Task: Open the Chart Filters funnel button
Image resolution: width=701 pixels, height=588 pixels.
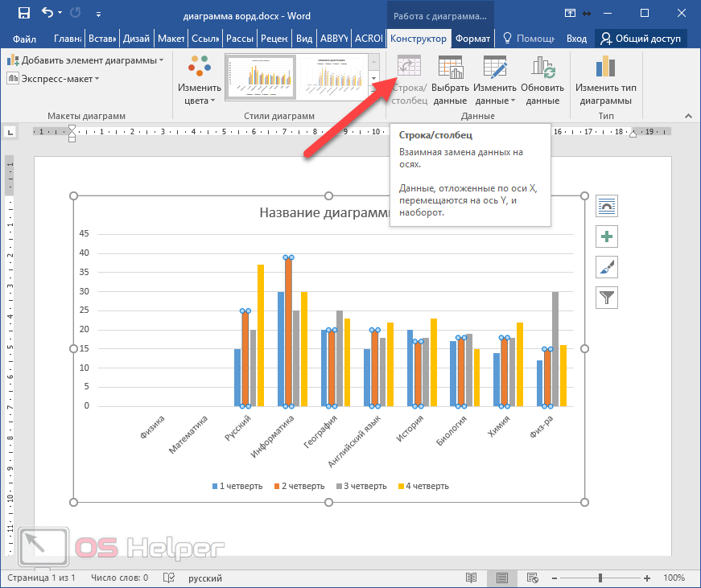Action: tap(606, 298)
